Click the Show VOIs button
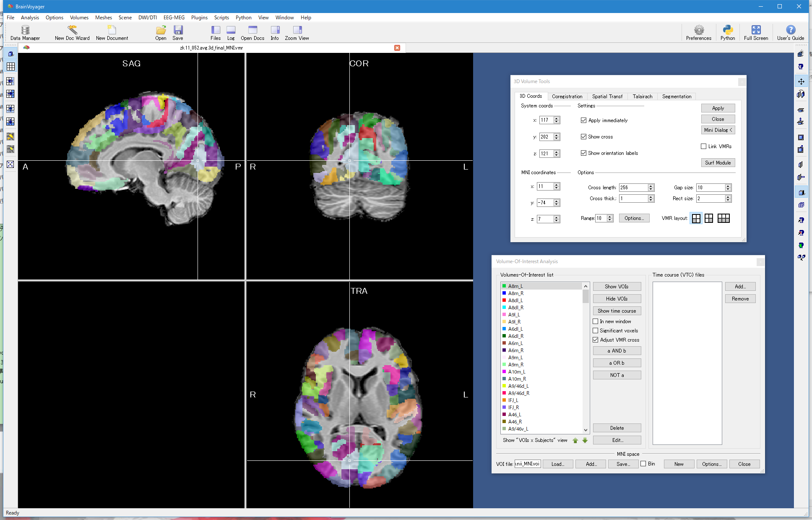 coord(617,287)
